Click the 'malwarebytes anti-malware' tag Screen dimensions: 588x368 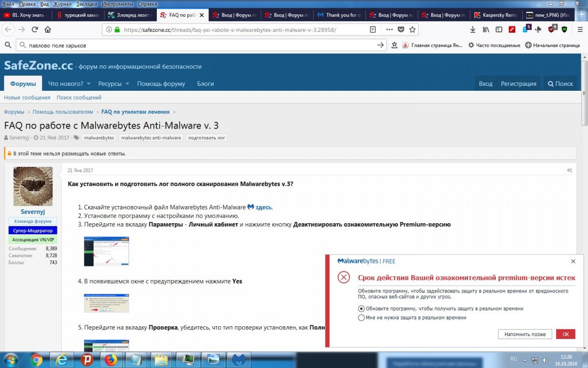151,138
